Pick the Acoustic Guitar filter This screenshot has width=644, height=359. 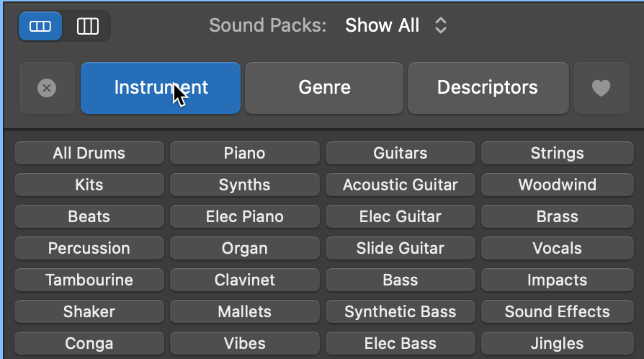[x=401, y=185]
